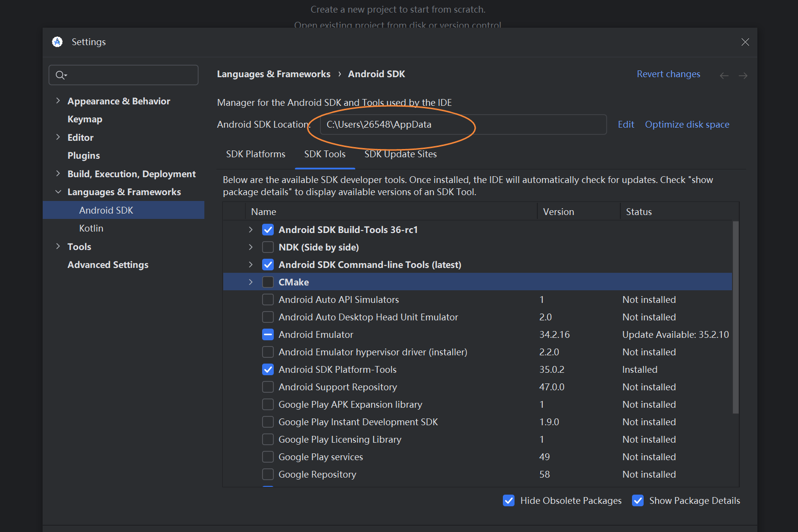Click the Android Studio logo icon

pyautogui.click(x=57, y=42)
